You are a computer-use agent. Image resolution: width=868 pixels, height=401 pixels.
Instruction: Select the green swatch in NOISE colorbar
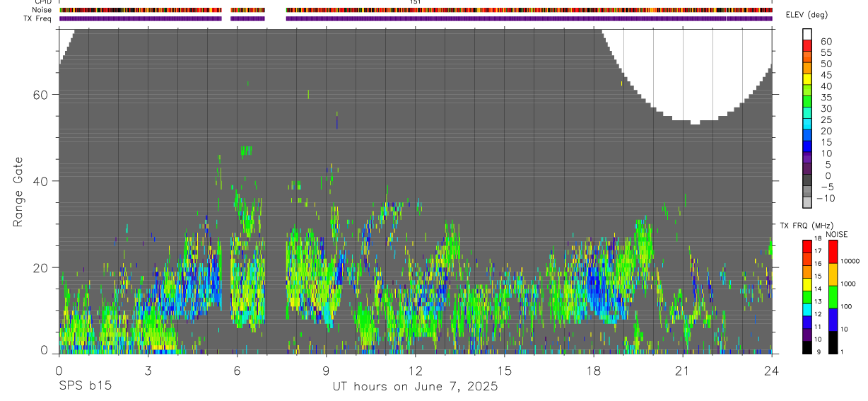(833, 297)
